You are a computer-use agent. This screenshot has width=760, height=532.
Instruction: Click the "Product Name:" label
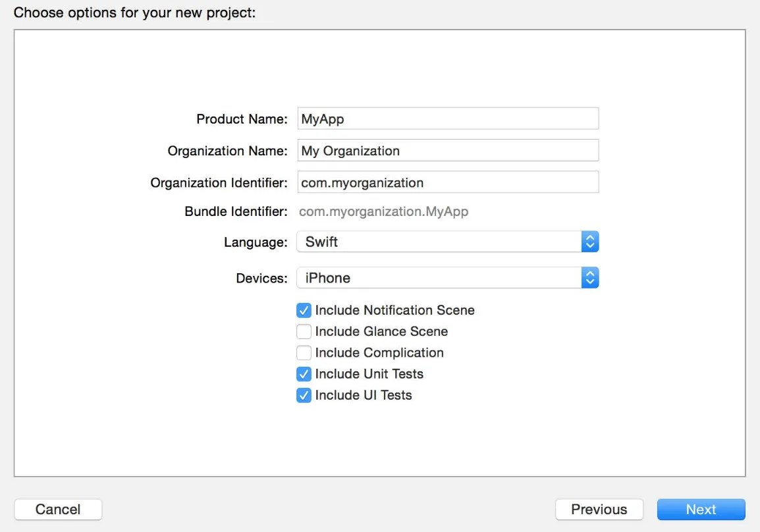coord(242,119)
